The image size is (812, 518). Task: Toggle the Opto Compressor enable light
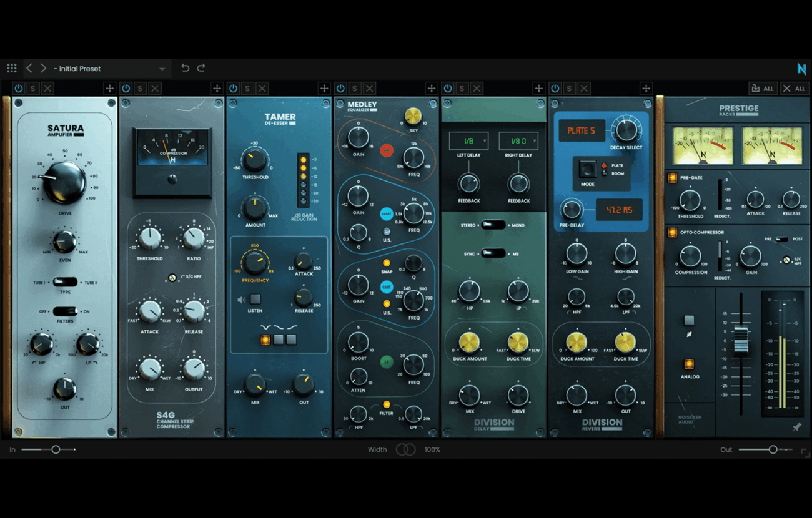click(x=672, y=232)
